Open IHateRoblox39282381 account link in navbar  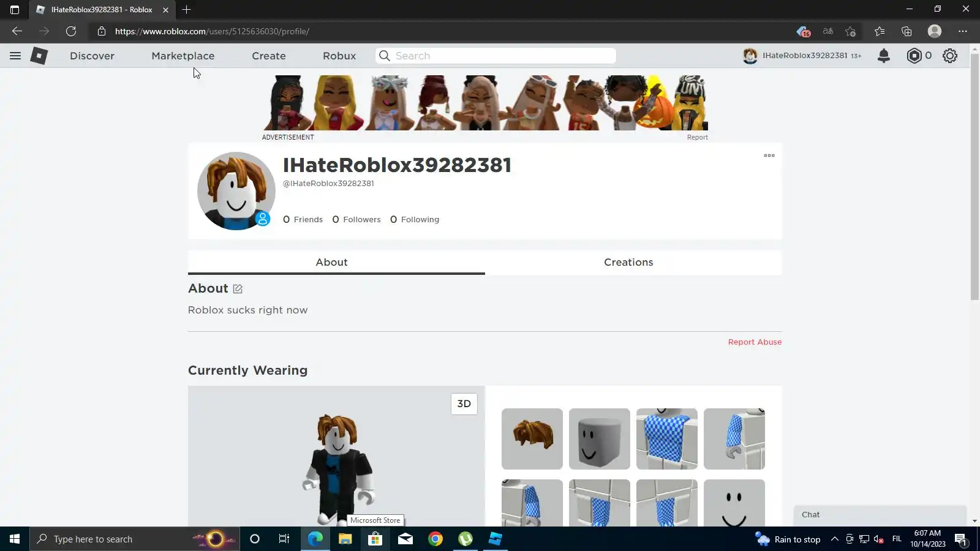pyautogui.click(x=802, y=56)
